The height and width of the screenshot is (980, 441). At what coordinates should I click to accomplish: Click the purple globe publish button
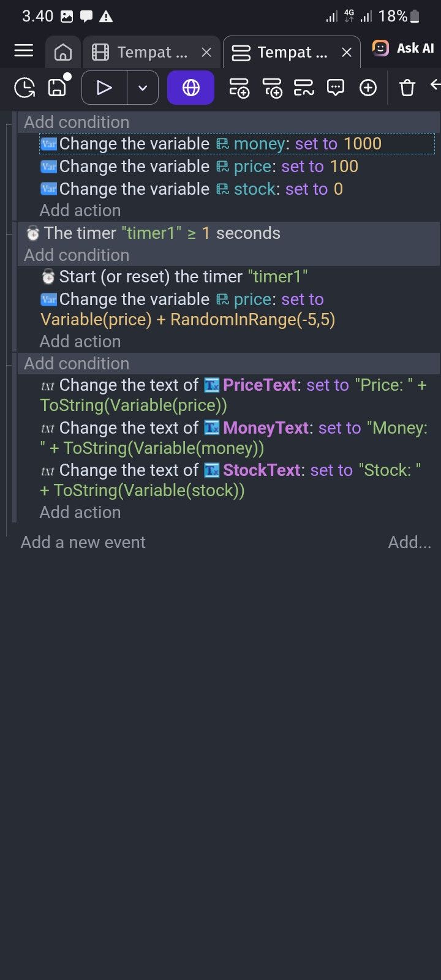[x=190, y=88]
